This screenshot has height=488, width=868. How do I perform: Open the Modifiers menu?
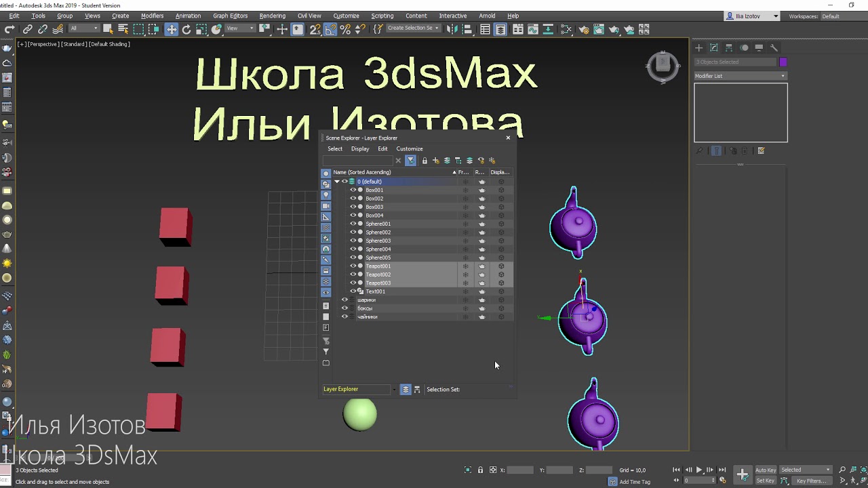tap(152, 16)
